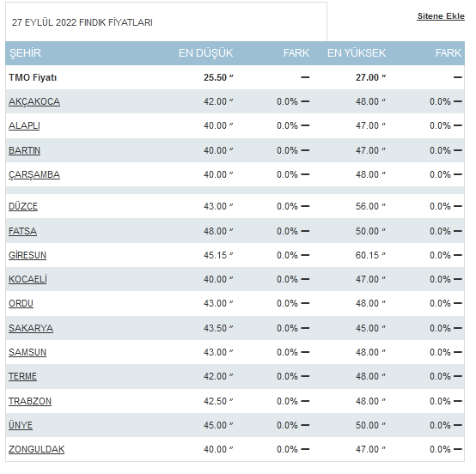Screen dimensions: 476x474
Task: Open the SAMSUN city link
Action: (x=27, y=352)
